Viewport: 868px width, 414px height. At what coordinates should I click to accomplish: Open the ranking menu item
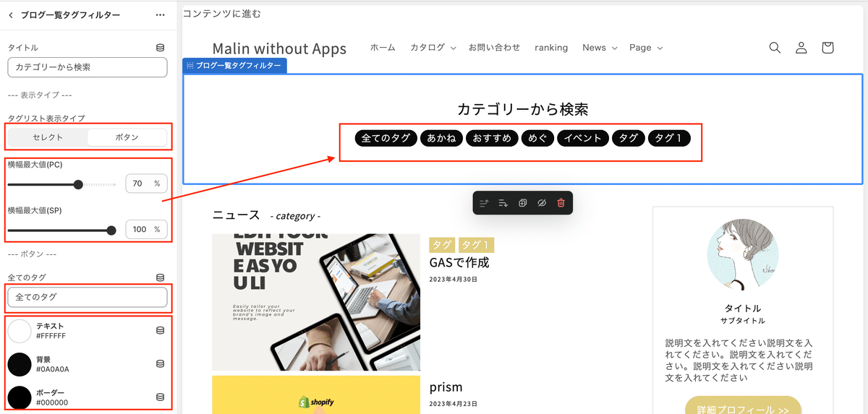click(551, 48)
